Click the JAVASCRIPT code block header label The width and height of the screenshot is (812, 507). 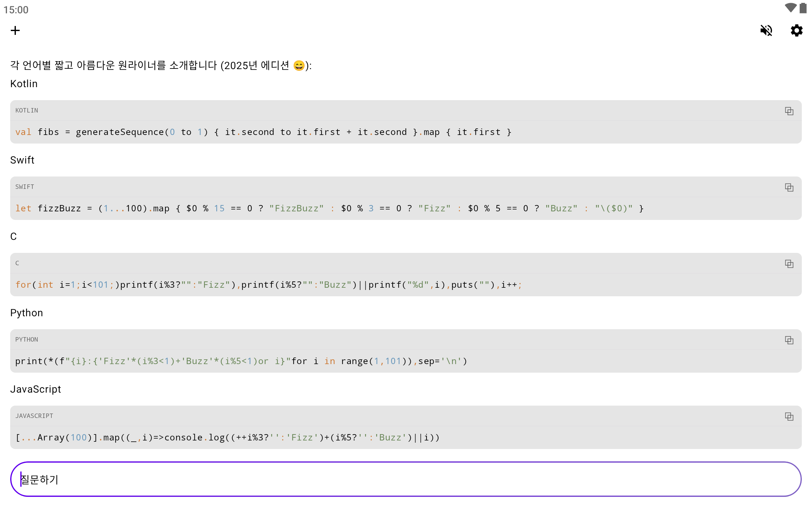[34, 416]
